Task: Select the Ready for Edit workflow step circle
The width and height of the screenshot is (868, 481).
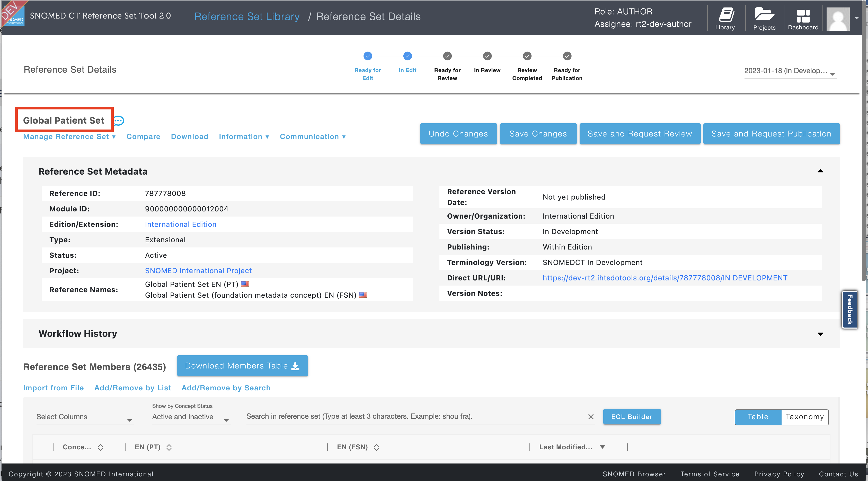Action: (x=368, y=56)
